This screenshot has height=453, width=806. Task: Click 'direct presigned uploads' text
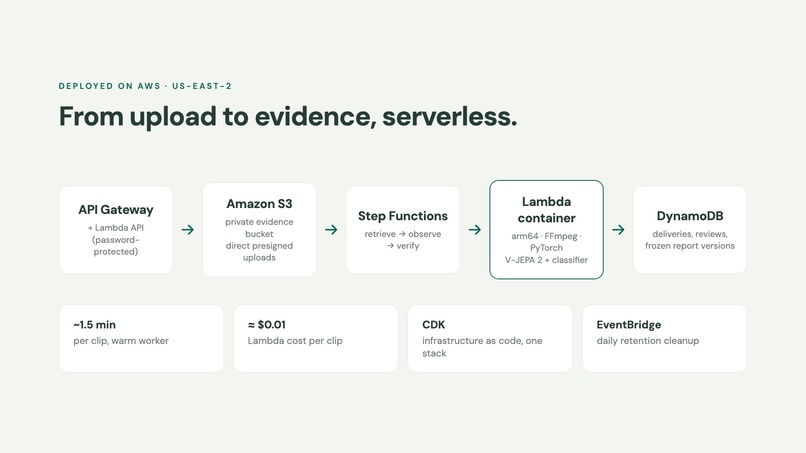coord(259,251)
